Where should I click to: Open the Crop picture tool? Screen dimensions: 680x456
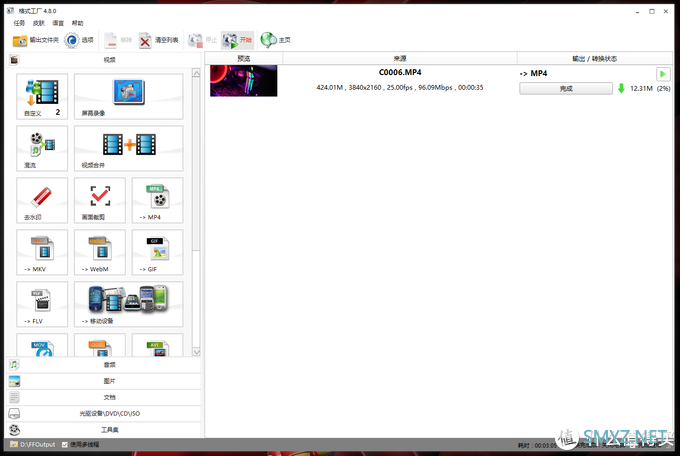[x=100, y=200]
